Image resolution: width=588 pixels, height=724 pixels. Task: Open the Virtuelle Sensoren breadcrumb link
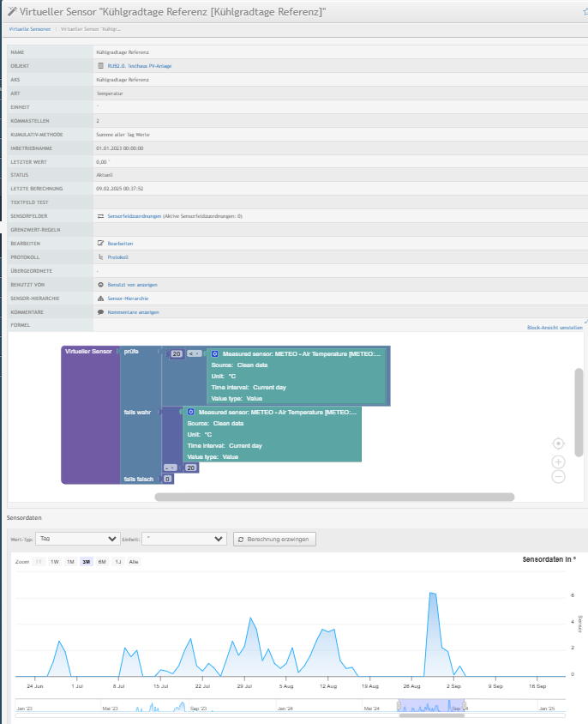tap(30, 28)
